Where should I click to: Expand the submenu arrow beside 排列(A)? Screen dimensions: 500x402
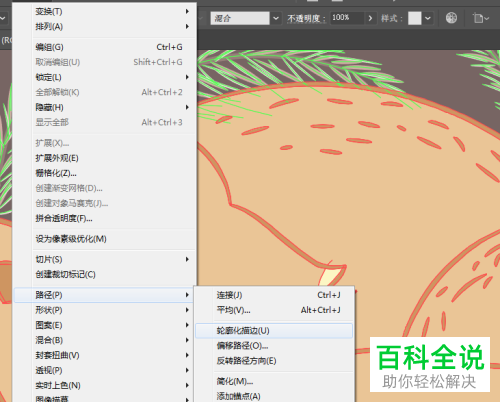point(187,26)
